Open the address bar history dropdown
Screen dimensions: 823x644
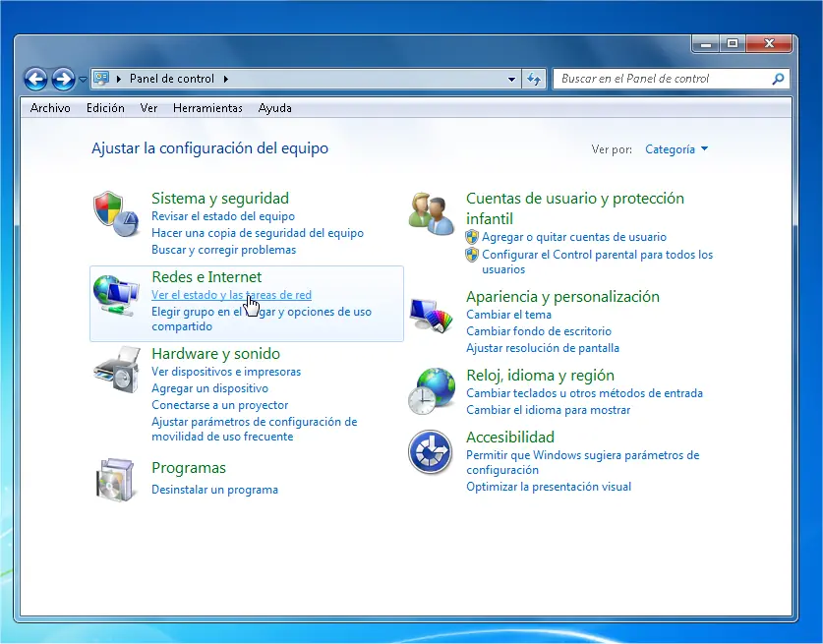(x=510, y=79)
